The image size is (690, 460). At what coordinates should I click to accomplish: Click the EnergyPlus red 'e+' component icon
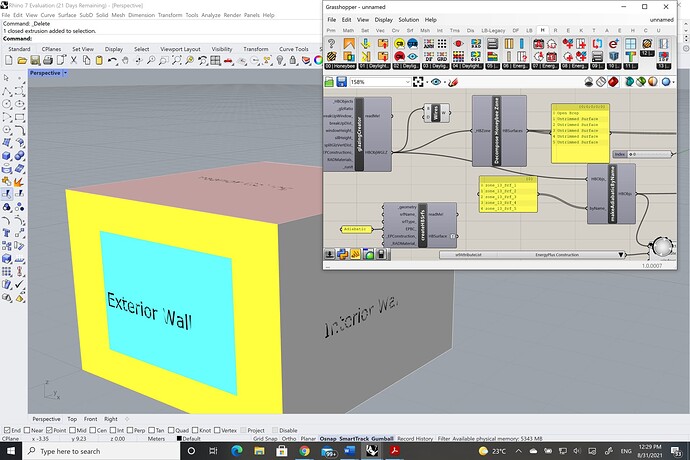(x=613, y=44)
